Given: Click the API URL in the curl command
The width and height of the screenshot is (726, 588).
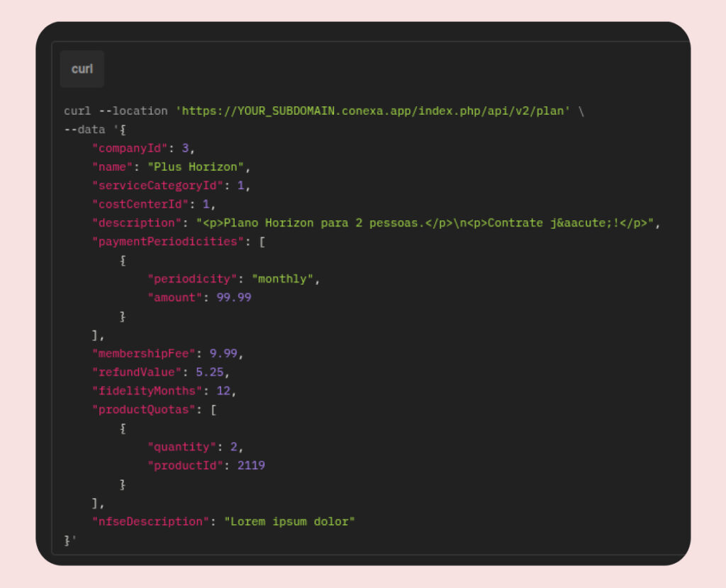Looking at the screenshot, I should coord(373,111).
